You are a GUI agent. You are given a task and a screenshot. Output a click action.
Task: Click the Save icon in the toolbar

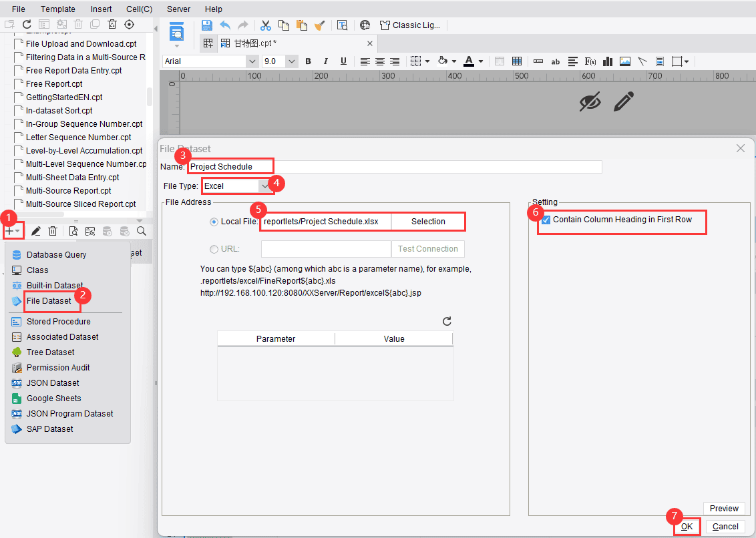207,25
